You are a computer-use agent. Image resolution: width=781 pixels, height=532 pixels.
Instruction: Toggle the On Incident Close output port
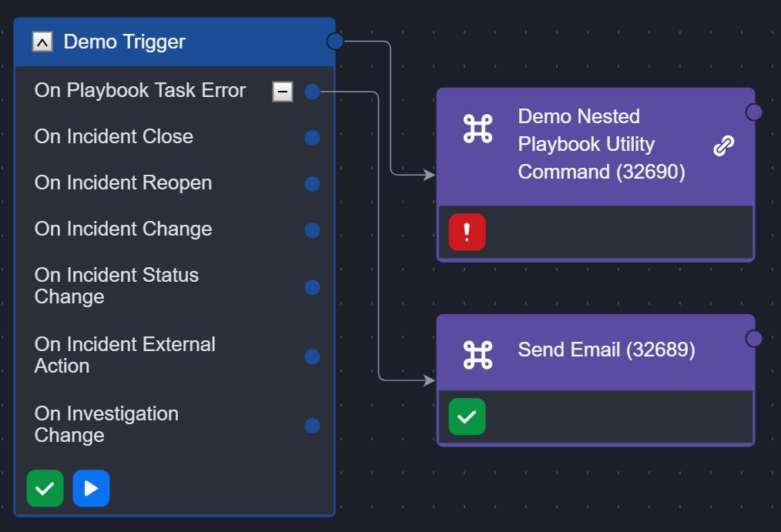coord(312,138)
